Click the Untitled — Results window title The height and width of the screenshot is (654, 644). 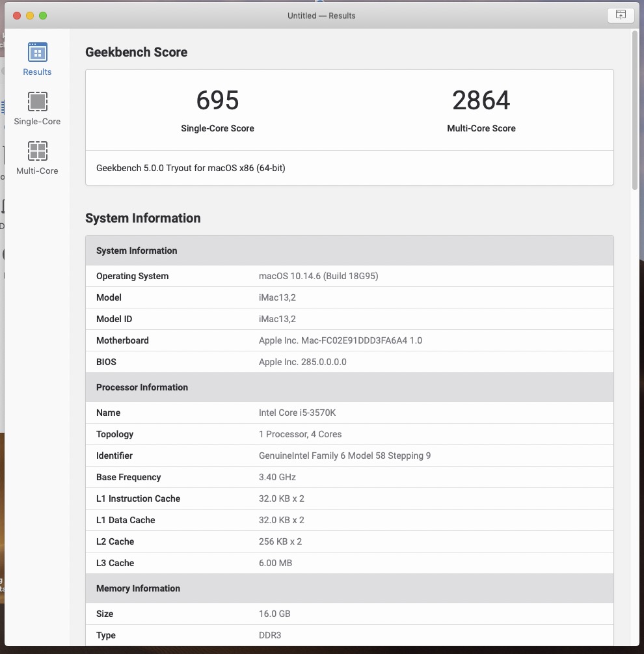[321, 16]
